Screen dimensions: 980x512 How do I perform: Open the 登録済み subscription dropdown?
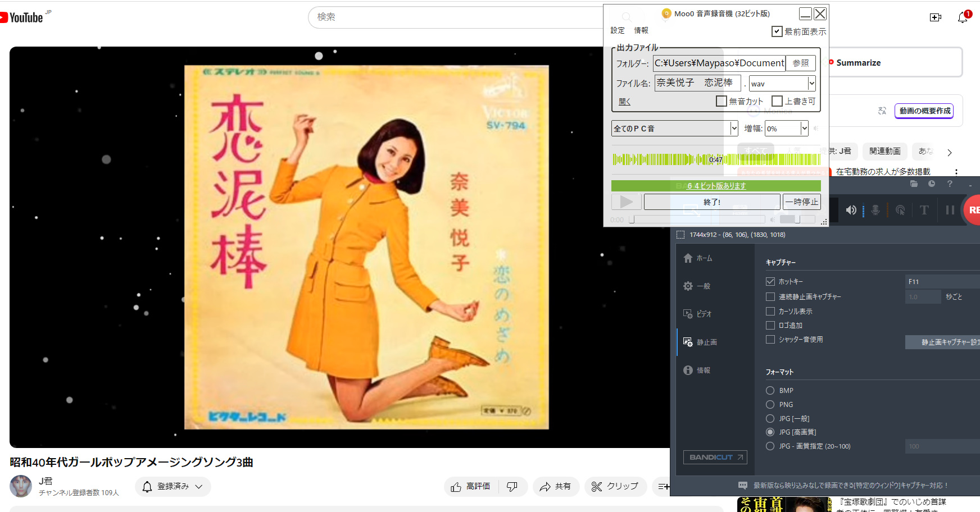pos(173,487)
